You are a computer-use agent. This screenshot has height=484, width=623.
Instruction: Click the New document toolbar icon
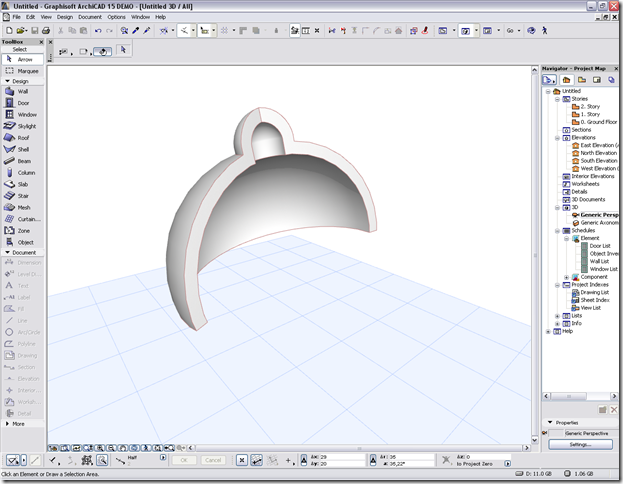10,31
